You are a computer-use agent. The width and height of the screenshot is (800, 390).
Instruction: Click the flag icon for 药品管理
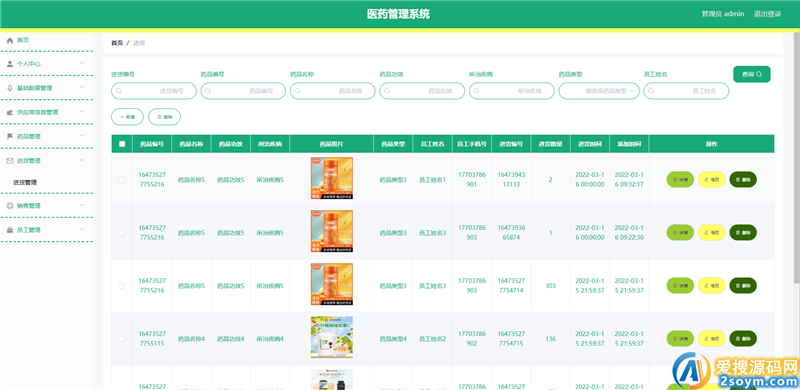[10, 136]
